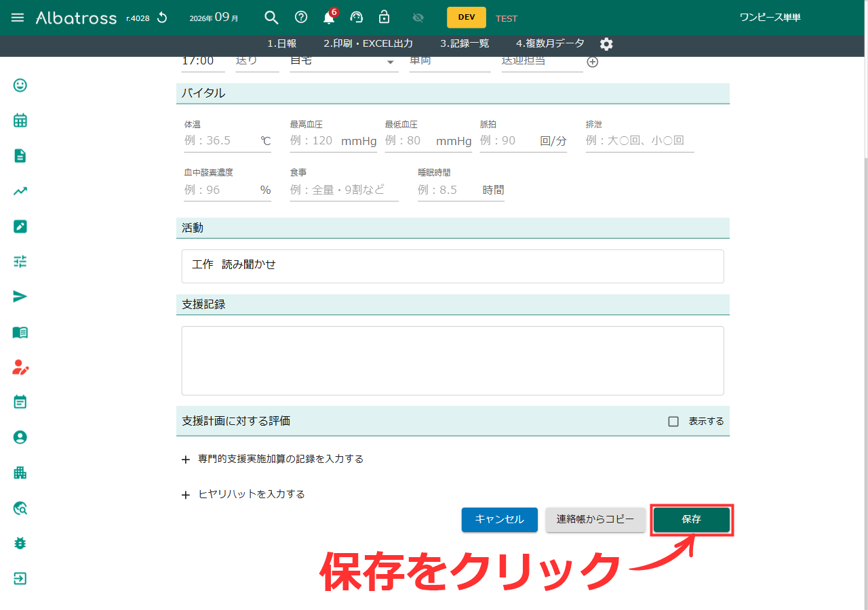Click the ワンピース単単 account name
Image resolution: width=868 pixels, height=610 pixels.
tap(770, 18)
